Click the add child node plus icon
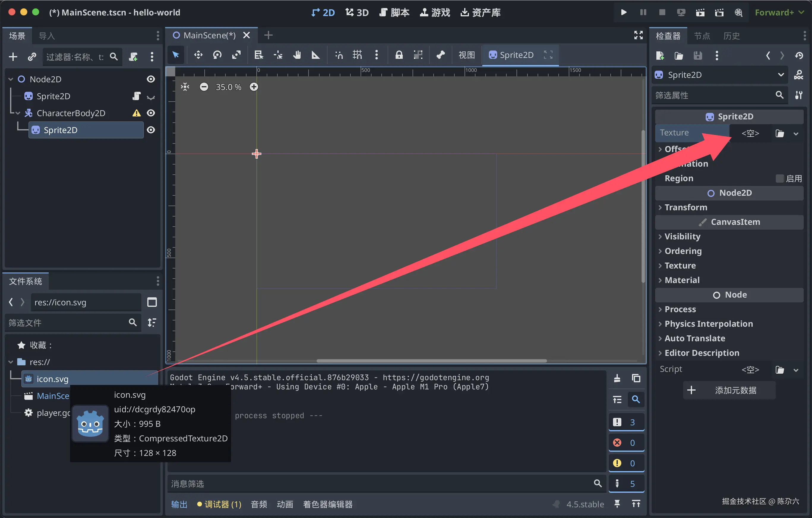 [x=13, y=57]
